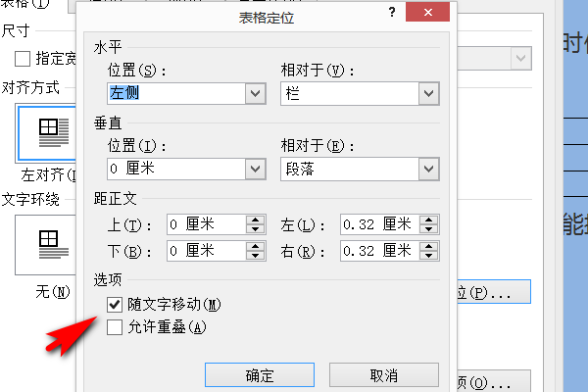Click the top distance input field
Viewport: 588px width, 392px height.
205,223
